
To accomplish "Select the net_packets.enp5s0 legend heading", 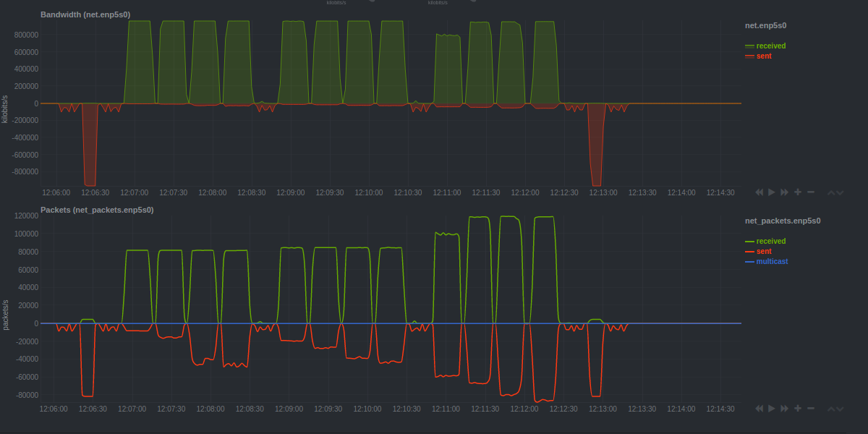I will (x=783, y=221).
